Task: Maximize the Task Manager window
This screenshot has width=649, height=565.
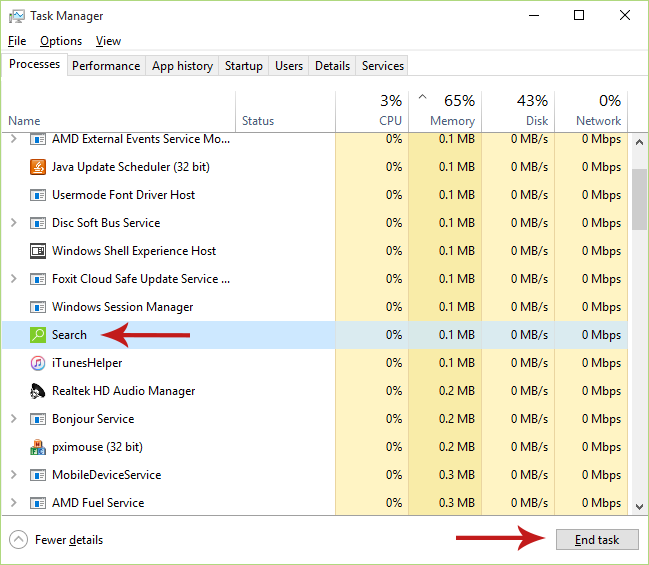Action: 579,15
